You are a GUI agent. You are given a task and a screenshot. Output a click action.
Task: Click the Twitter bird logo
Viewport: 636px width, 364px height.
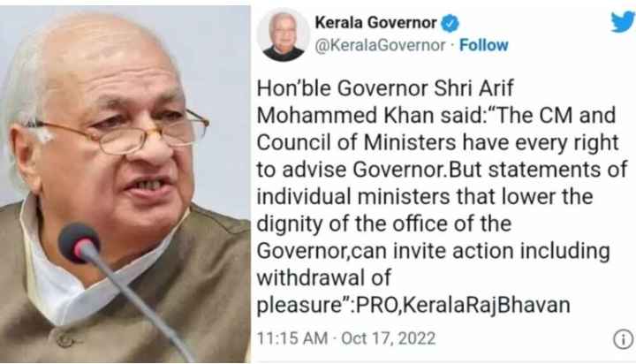coord(625,21)
